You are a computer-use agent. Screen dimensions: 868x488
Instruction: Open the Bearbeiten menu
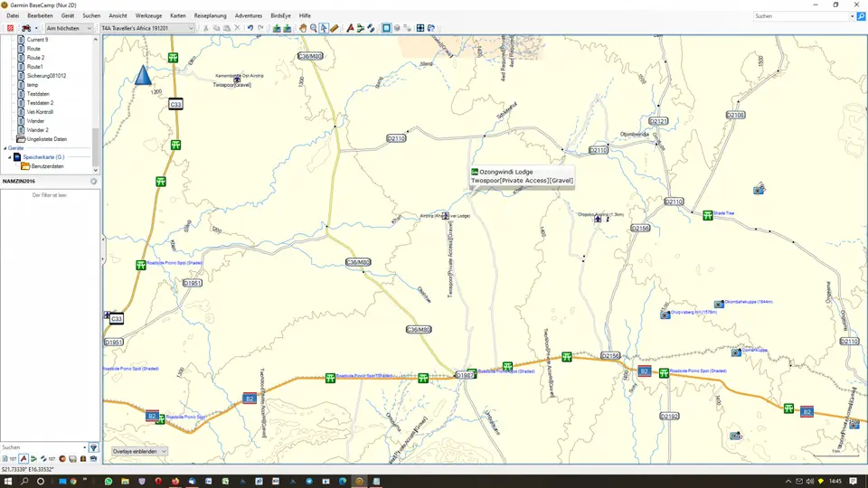[40, 15]
